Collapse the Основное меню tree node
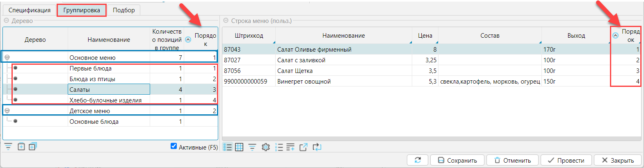 pos(7,57)
